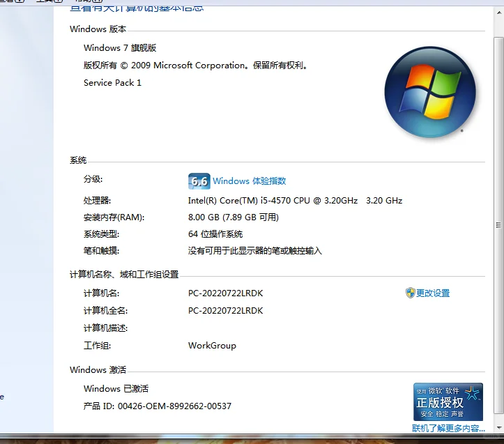Viewport: 504px width, 444px height.
Task: Click 更改设置 to change computer name
Action: pos(433,293)
